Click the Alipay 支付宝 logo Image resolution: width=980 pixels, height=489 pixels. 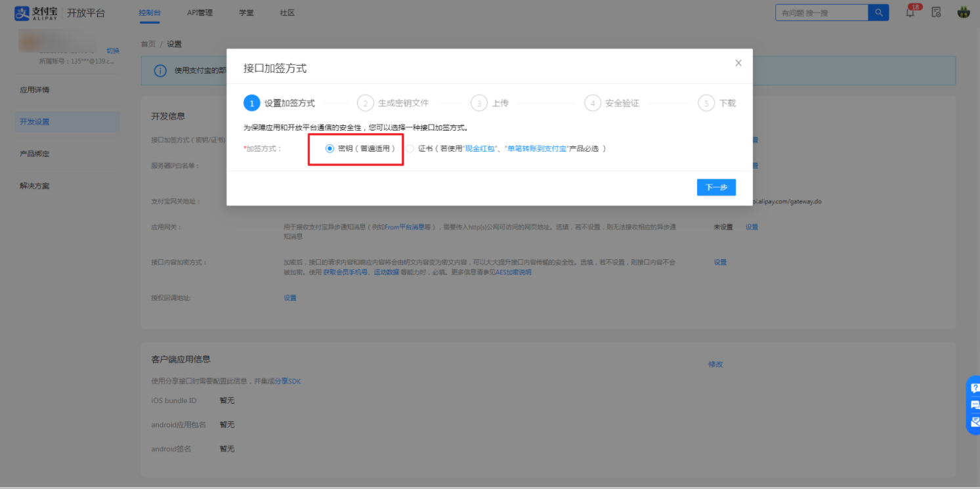pyautogui.click(x=36, y=13)
